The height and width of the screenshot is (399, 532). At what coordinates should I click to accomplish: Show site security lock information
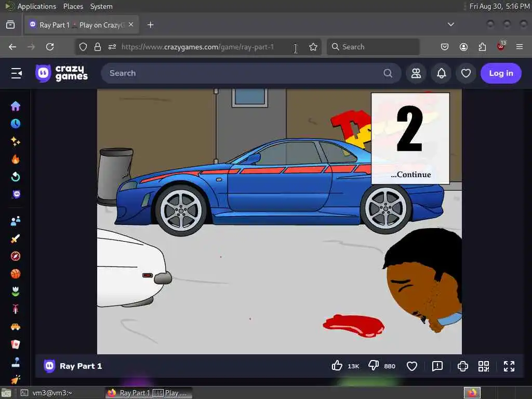[98, 47]
